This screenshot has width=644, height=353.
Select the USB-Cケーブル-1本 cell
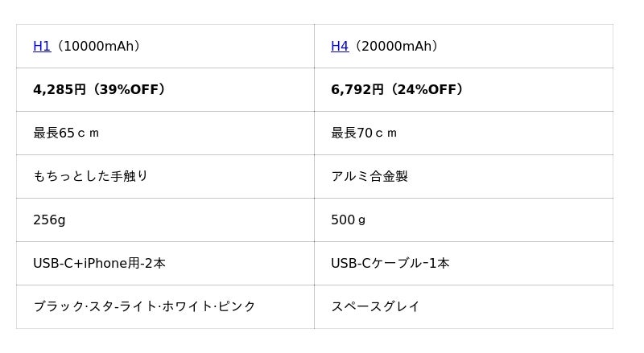390,264
